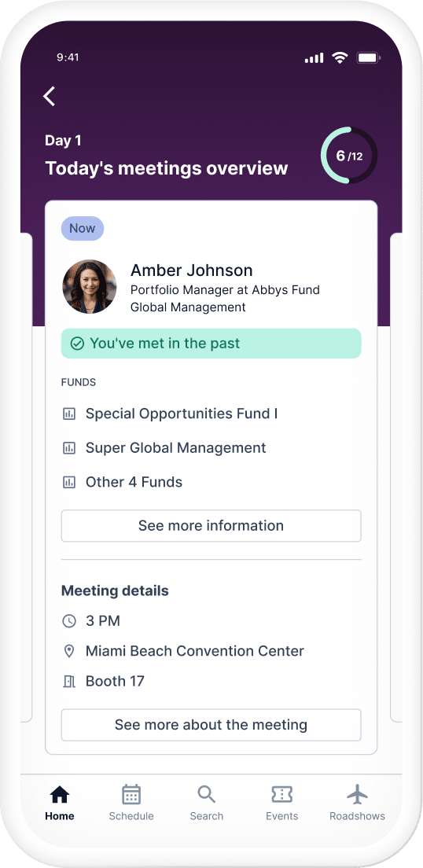Tap the Other 4 Funds icon
423x868 pixels.
(x=68, y=482)
